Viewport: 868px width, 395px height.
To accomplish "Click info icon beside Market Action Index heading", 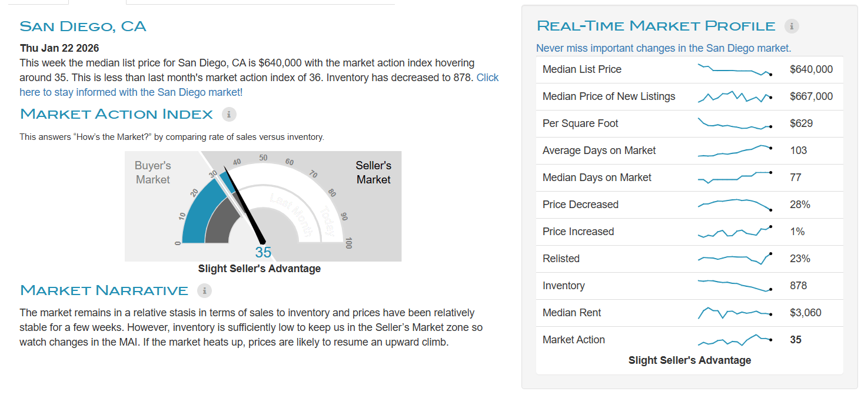I will (x=229, y=114).
